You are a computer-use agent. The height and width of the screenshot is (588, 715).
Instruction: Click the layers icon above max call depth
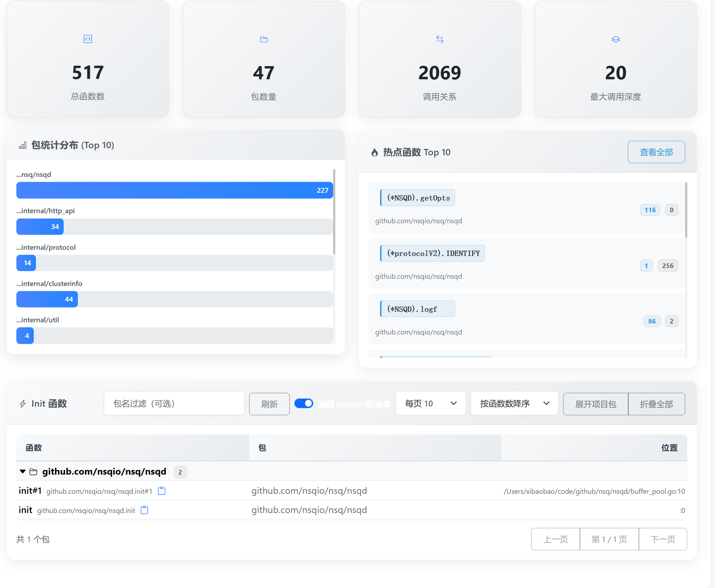click(615, 39)
